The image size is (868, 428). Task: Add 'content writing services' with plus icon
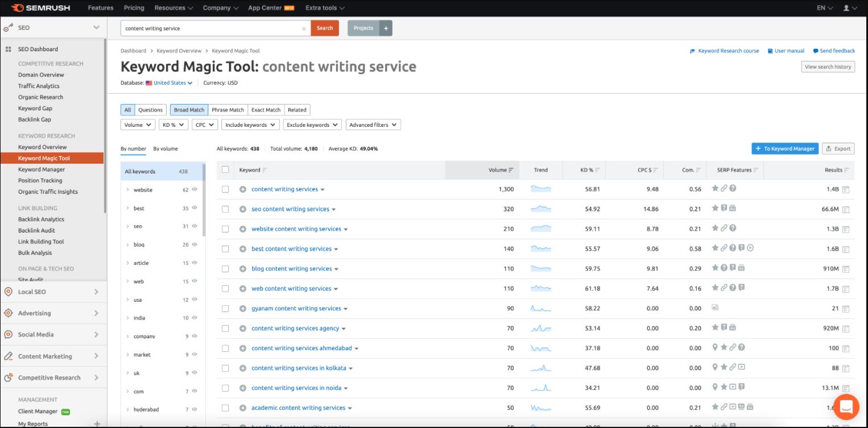(x=243, y=189)
